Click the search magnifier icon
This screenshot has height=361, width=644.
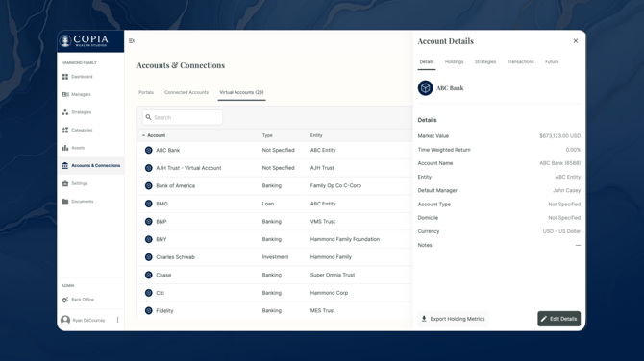click(x=148, y=117)
